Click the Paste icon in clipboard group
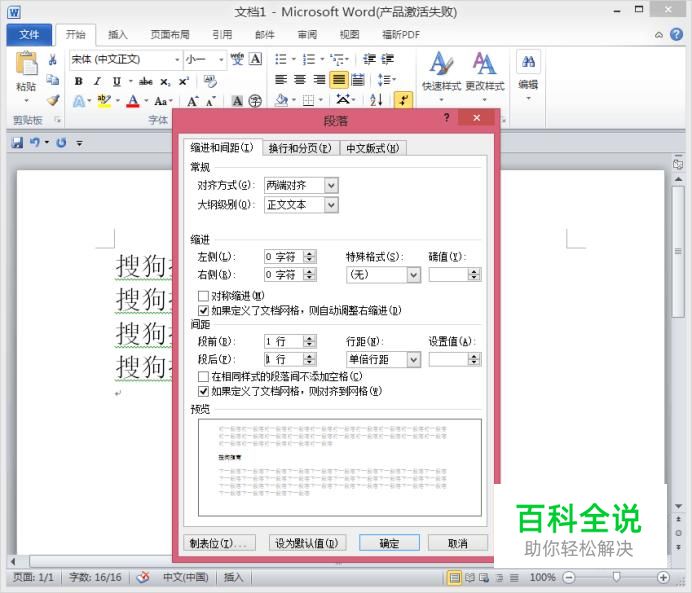 point(26,64)
